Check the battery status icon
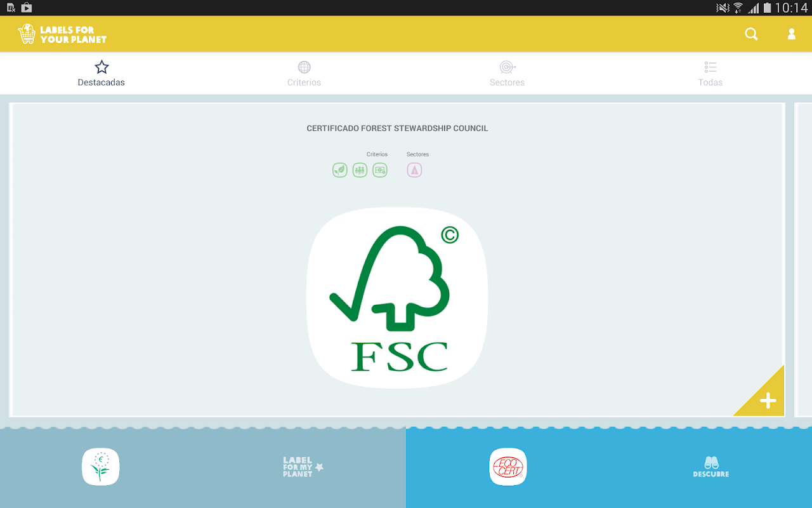The height and width of the screenshot is (508, 812). [768, 8]
